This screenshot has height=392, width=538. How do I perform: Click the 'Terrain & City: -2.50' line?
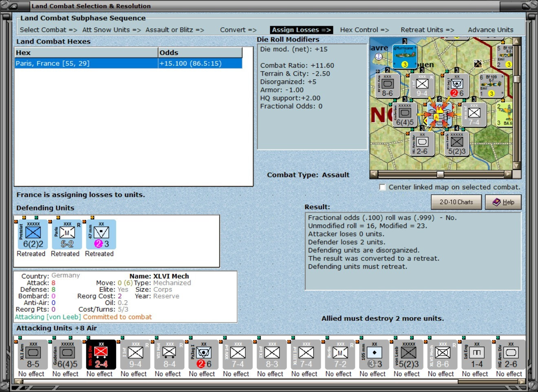pos(295,74)
